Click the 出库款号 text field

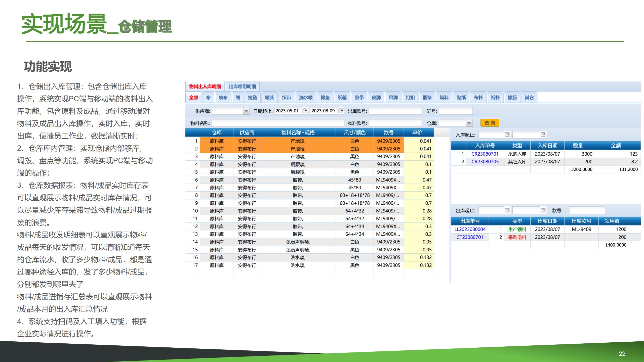point(395,111)
